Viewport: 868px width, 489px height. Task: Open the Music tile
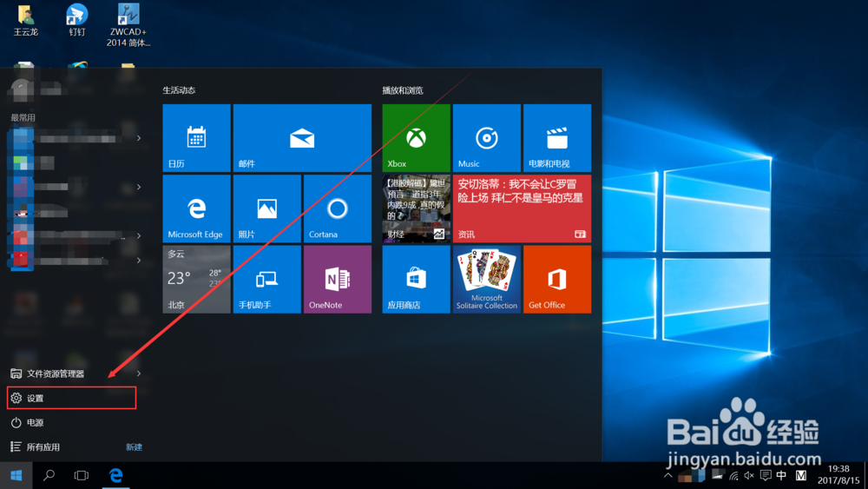(487, 138)
